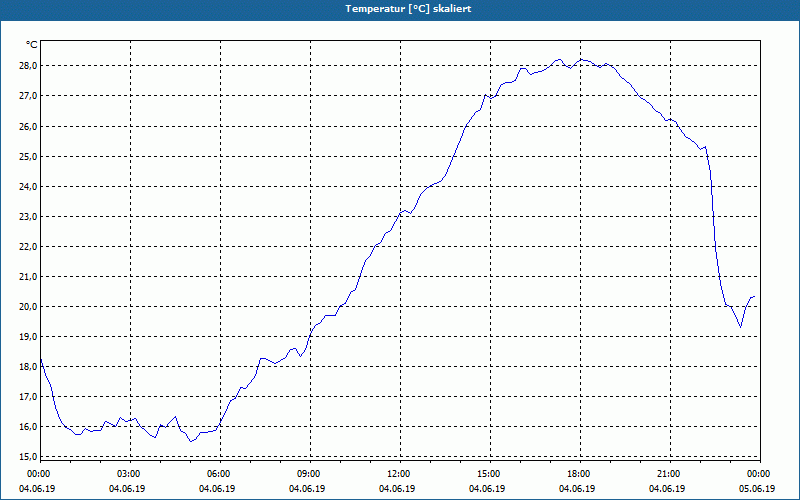Select the 19,0 y-axis value
This screenshot has width=800, height=500.
pos(29,337)
